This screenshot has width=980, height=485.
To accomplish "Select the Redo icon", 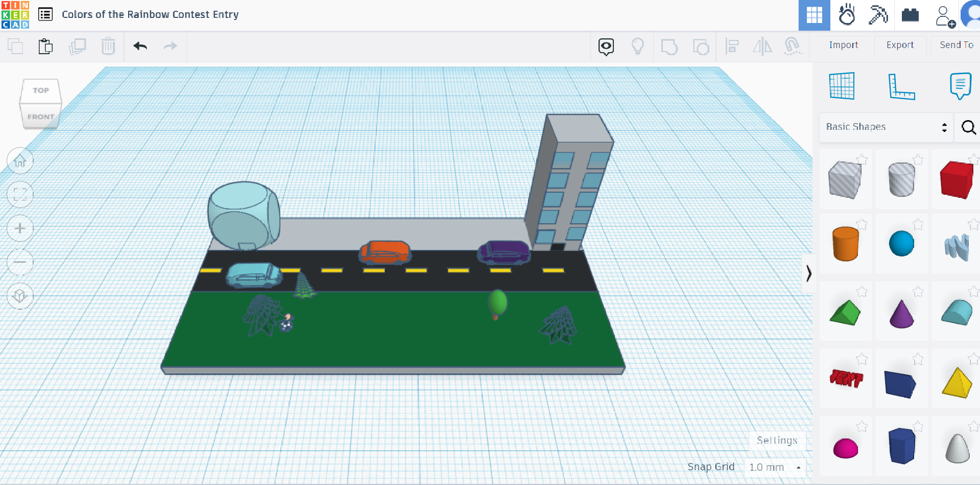I will point(170,46).
